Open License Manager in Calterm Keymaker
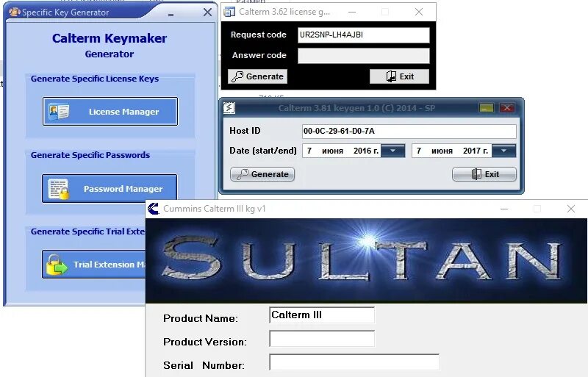This screenshot has width=588, height=377. coord(110,112)
